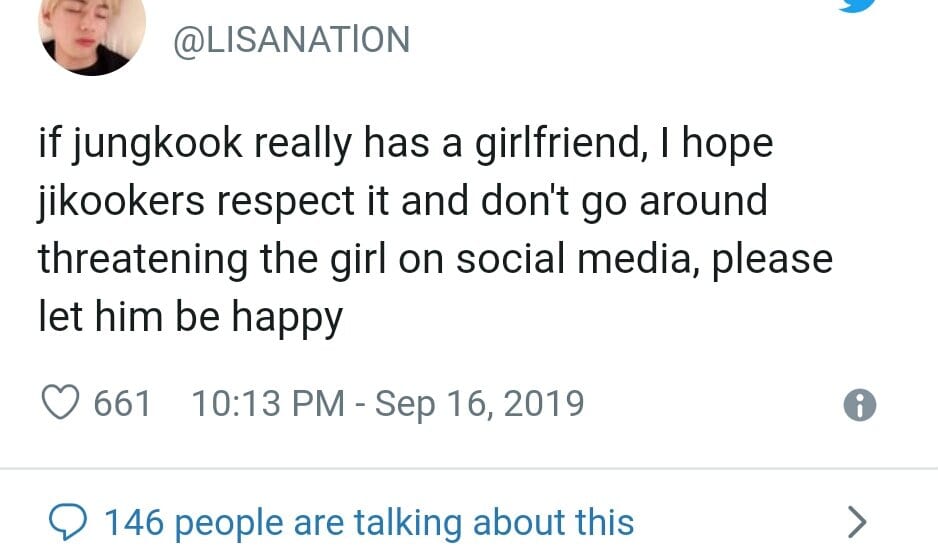
Task: Click the "social media" phrase in the tweet
Action: [575, 259]
